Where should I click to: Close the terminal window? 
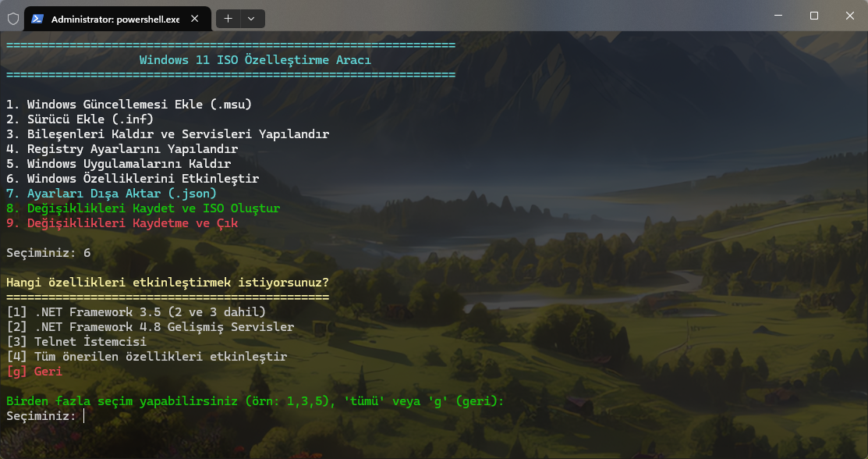coord(850,16)
